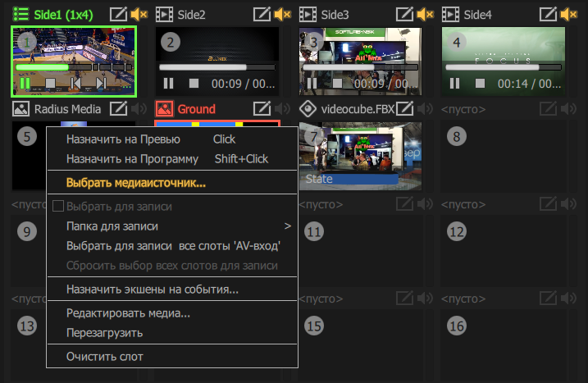Pause playback in slot 1

25,83
